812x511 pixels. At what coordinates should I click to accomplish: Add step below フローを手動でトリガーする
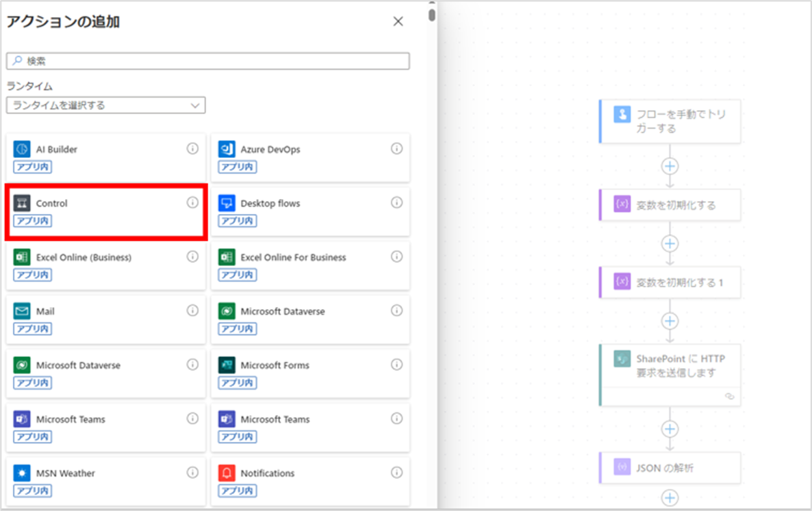[x=670, y=166]
